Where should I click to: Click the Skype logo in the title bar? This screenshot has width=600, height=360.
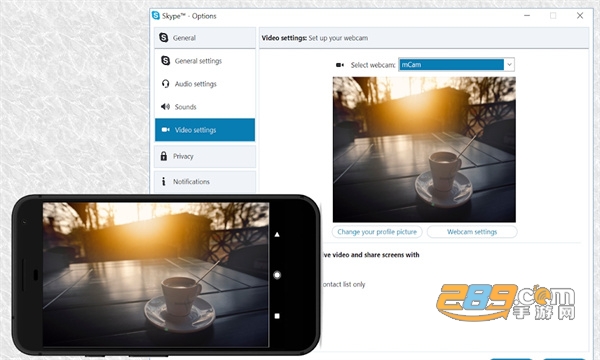156,15
